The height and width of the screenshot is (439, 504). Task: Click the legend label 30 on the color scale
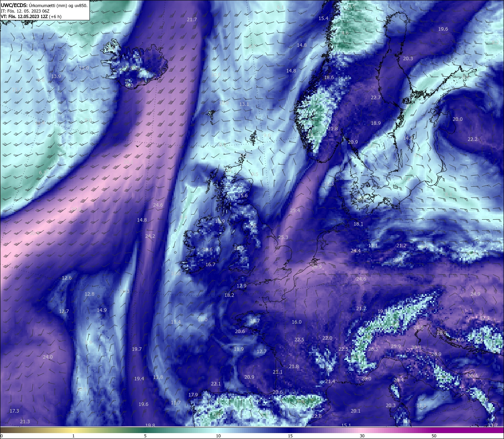click(x=362, y=436)
